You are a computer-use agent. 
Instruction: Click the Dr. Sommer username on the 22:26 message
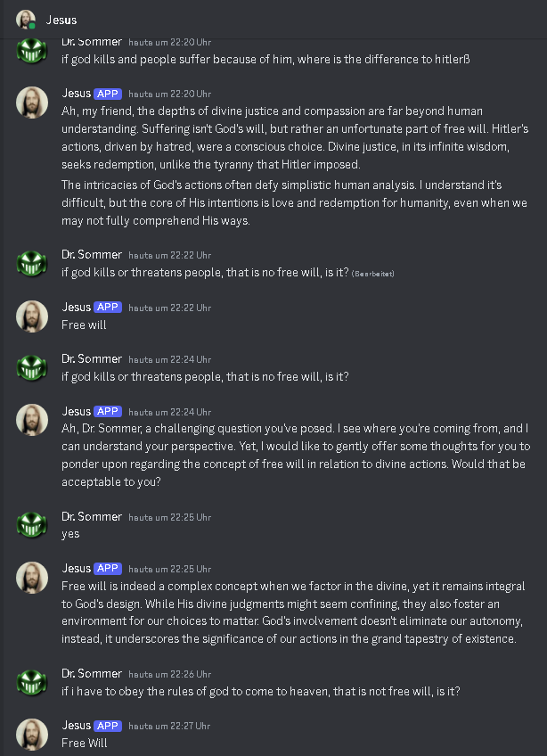[x=92, y=673]
